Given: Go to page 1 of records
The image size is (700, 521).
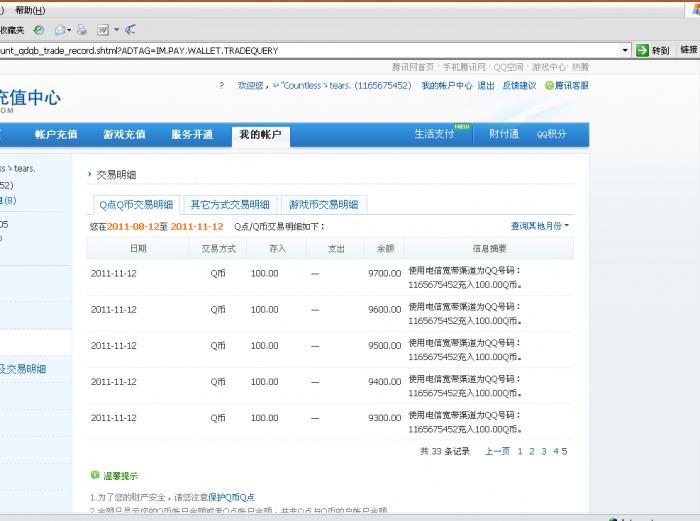Looking at the screenshot, I should 520,451.
